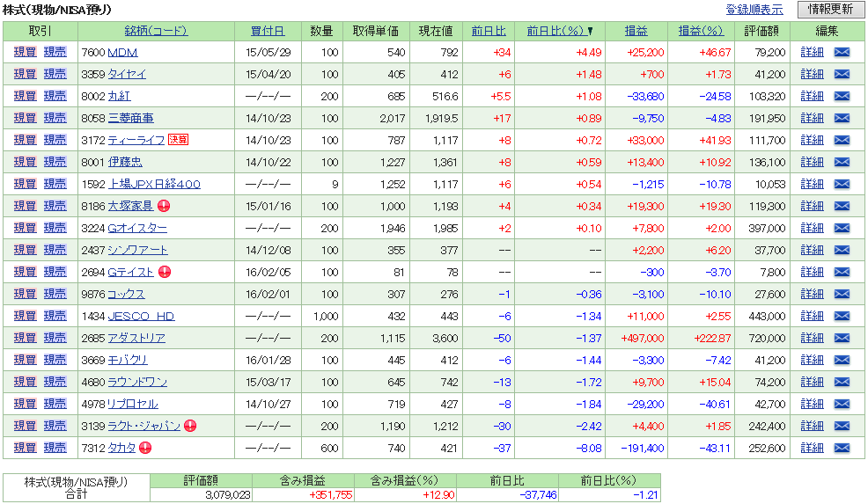Click the mail icon in the モバクリ row
This screenshot has width=868, height=504.
click(842, 360)
